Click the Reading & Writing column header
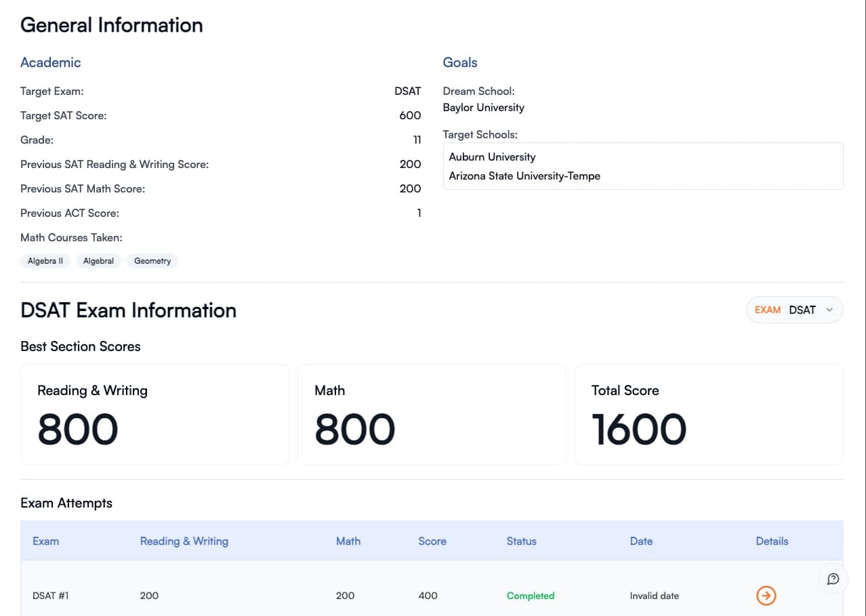Screen dimensions: 866x616 pos(184,541)
